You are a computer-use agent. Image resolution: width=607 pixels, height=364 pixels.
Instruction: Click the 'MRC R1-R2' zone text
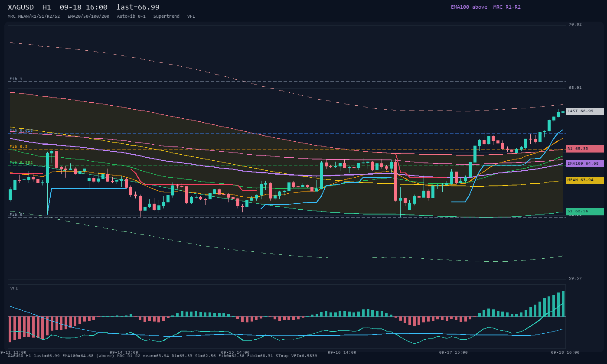507,7
